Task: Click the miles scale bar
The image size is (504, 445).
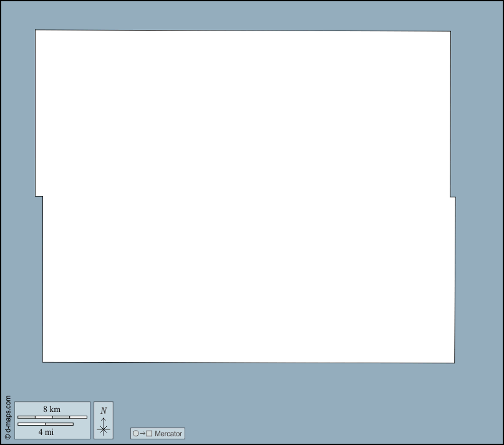Action: (46, 424)
